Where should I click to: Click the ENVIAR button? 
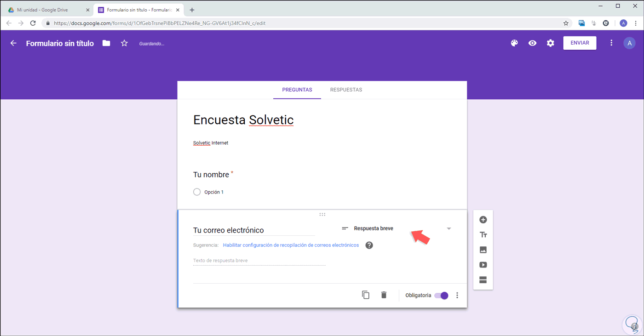580,43
